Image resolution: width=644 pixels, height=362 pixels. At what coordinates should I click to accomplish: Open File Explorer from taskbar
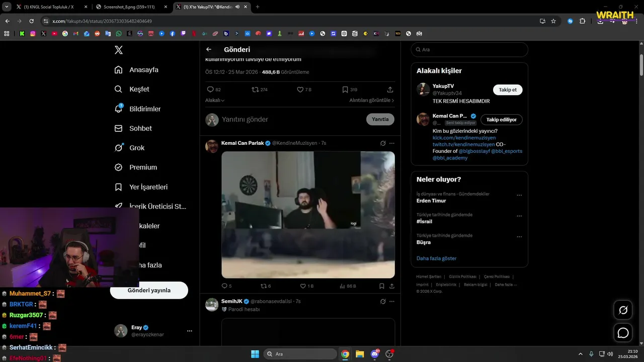coord(360,354)
